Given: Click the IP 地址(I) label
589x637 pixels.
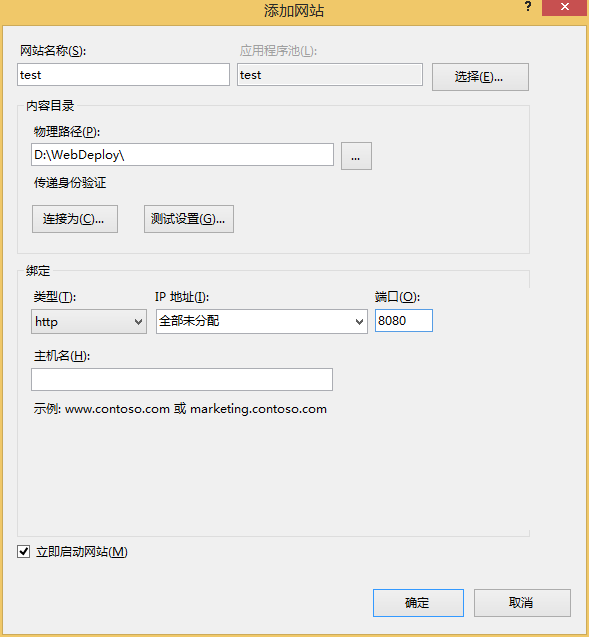Looking at the screenshot, I should pos(182,297).
